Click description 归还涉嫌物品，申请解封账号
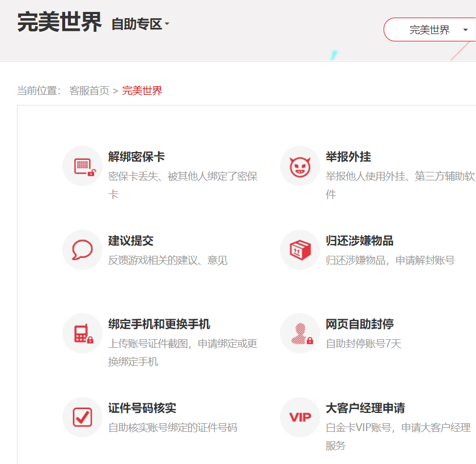This screenshot has width=476, height=464. (x=390, y=260)
